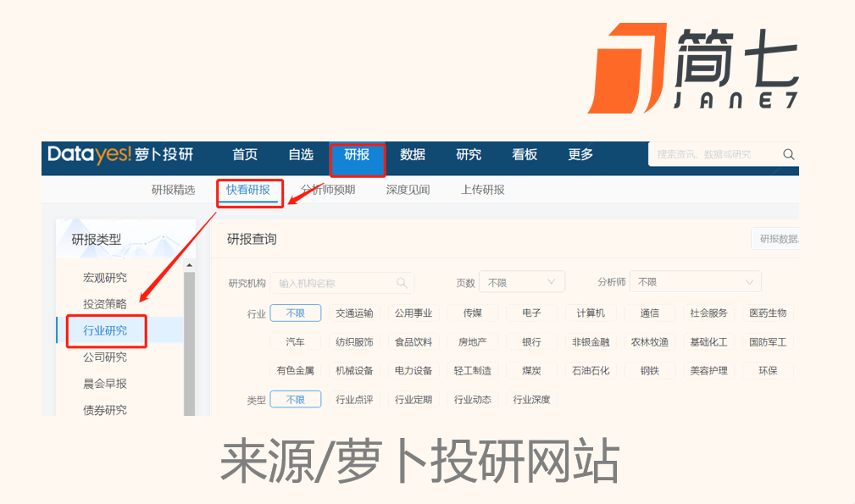Image resolution: width=855 pixels, height=504 pixels.
Task: Switch to the 研报精选 tab
Action: tap(174, 190)
